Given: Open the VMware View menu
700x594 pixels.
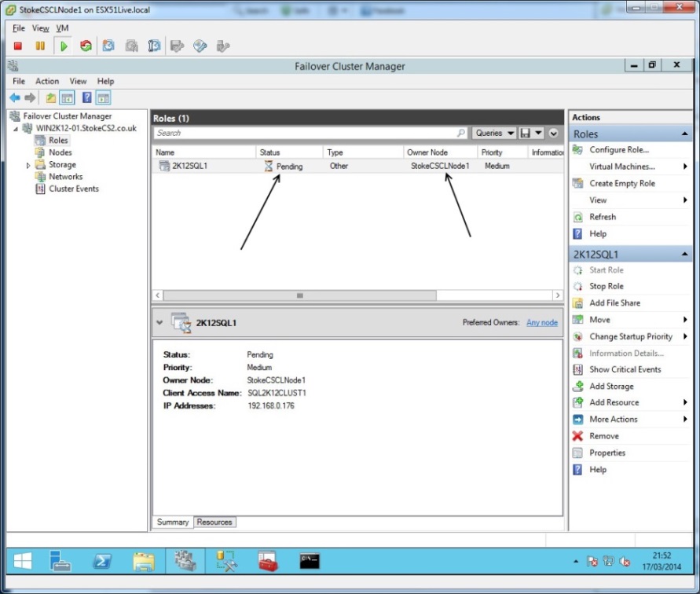Looking at the screenshot, I should (40, 28).
